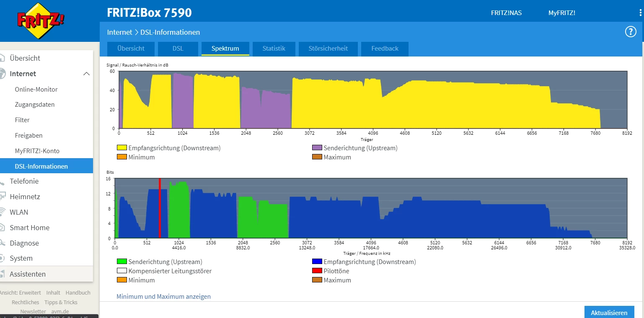Open FRITZ!NAS from the header

(x=507, y=13)
